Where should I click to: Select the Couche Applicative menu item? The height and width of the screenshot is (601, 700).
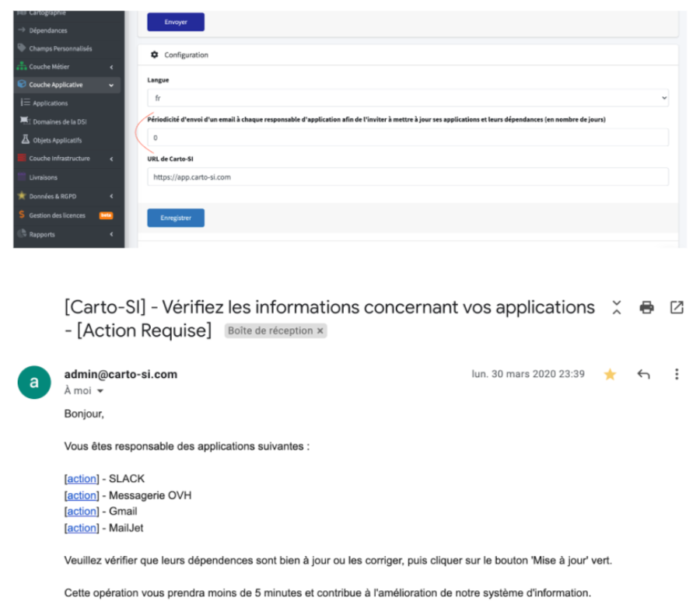point(56,85)
